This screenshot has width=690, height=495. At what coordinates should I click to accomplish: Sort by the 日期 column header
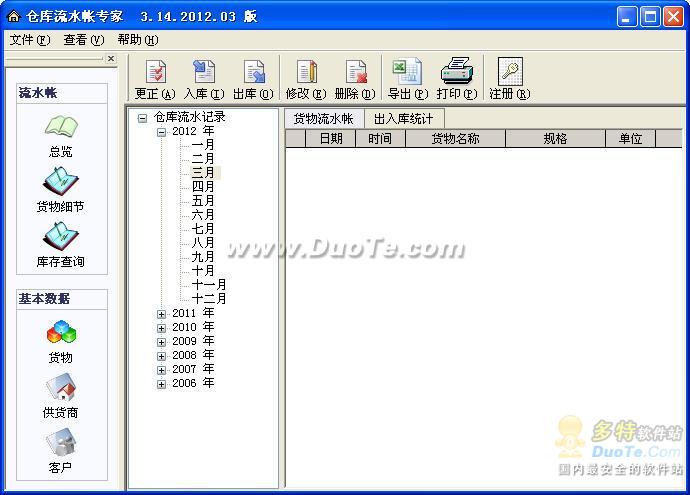[x=330, y=139]
